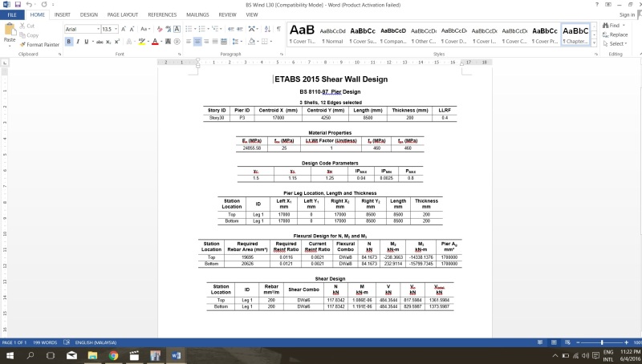Apply the Normal style
This screenshot has width=642, height=364.
coord(332,34)
